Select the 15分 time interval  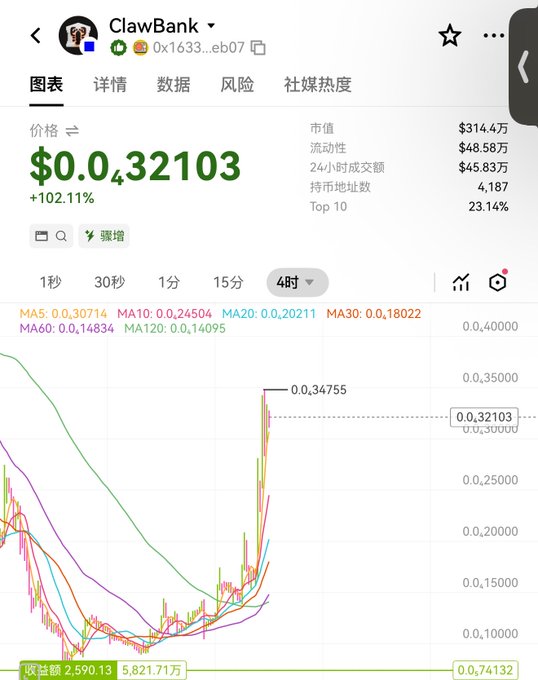tap(228, 282)
